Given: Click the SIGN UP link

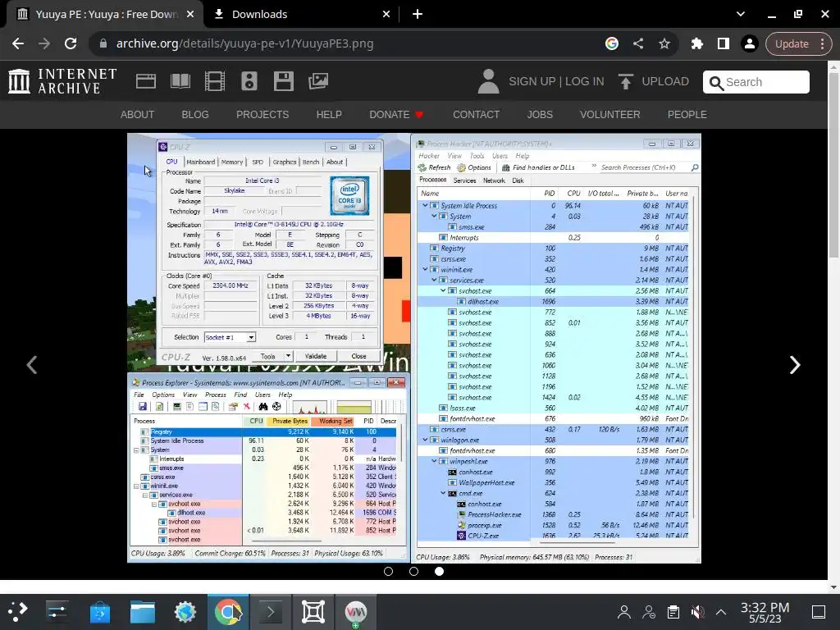Looking at the screenshot, I should click(532, 81).
